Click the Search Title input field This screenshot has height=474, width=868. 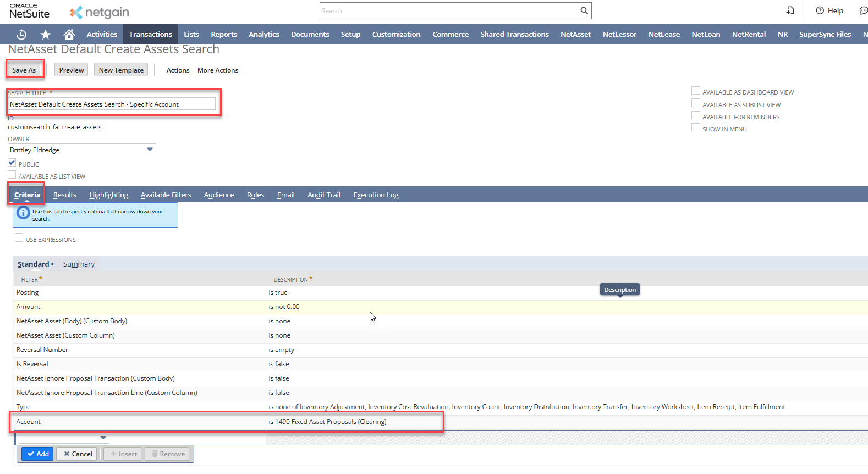point(112,104)
